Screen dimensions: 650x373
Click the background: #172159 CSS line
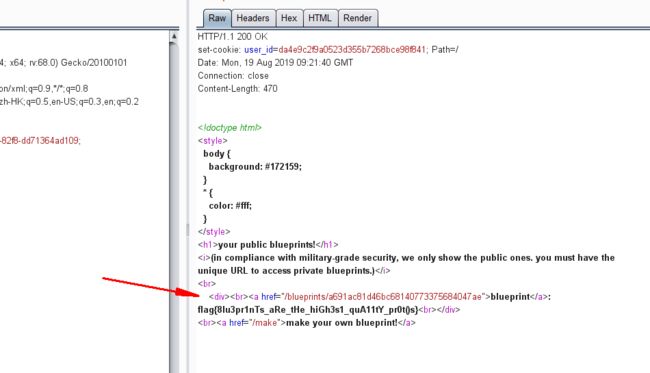[x=255, y=167]
